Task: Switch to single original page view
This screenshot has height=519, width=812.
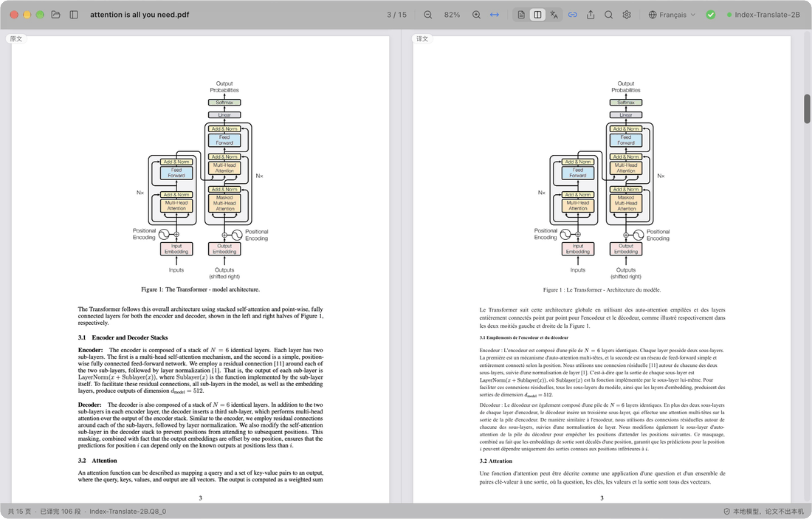Action: click(521, 15)
